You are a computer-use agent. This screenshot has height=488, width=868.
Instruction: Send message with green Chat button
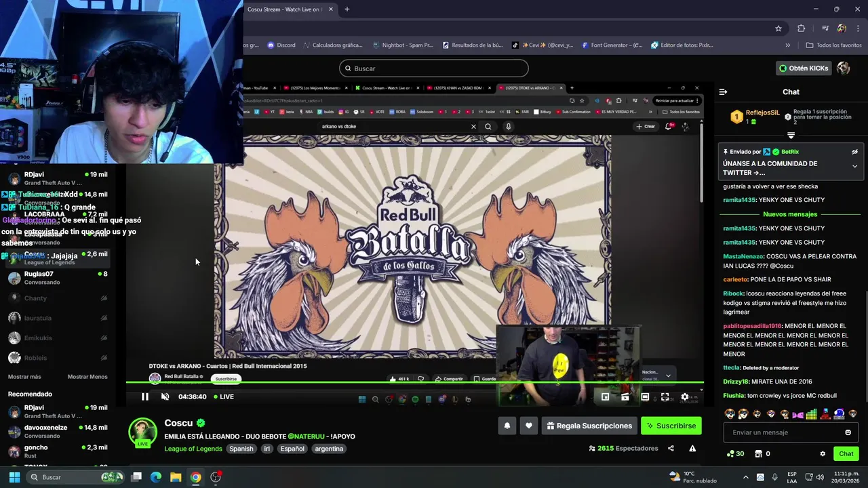click(x=846, y=453)
